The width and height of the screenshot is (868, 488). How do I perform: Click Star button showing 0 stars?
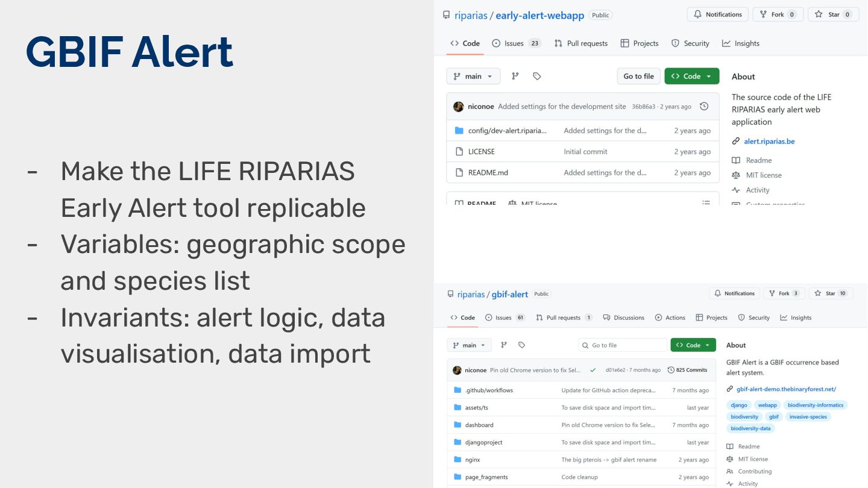coord(834,14)
